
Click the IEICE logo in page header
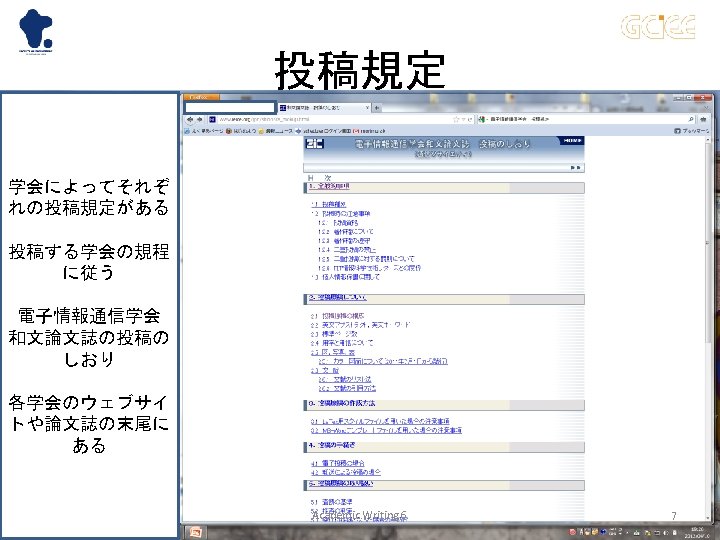coord(315,144)
